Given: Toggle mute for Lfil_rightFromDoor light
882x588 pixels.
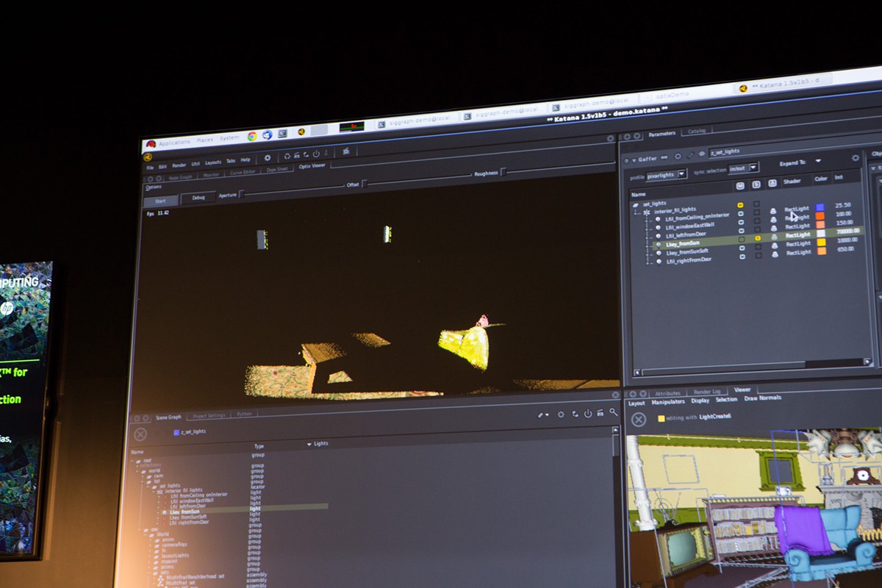Looking at the screenshot, I should (741, 258).
